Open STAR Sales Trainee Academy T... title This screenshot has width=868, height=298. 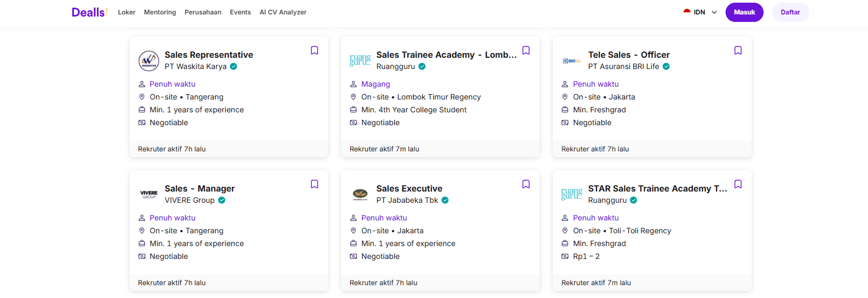click(x=658, y=188)
